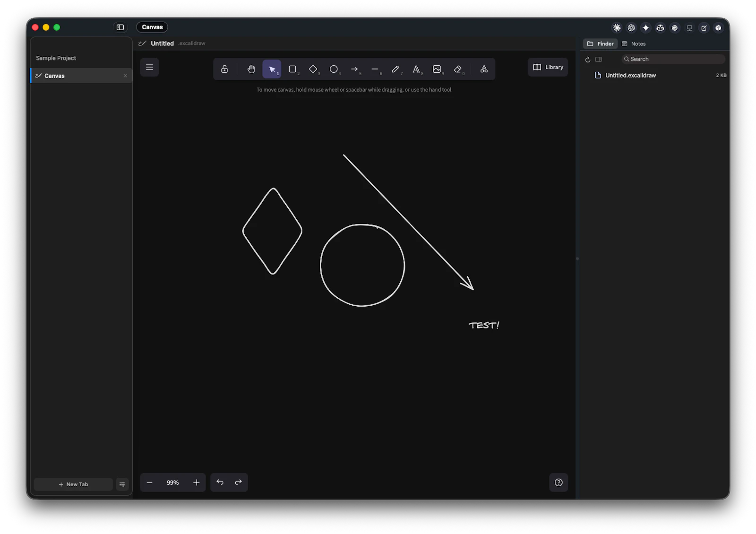
Task: Switch to the Finder tab
Action: point(600,43)
